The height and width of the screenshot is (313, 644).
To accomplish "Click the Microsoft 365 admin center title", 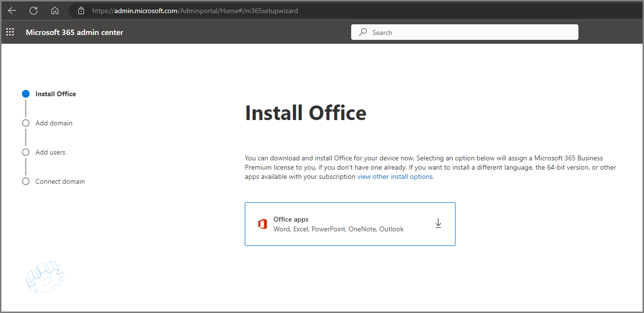I will (x=74, y=33).
